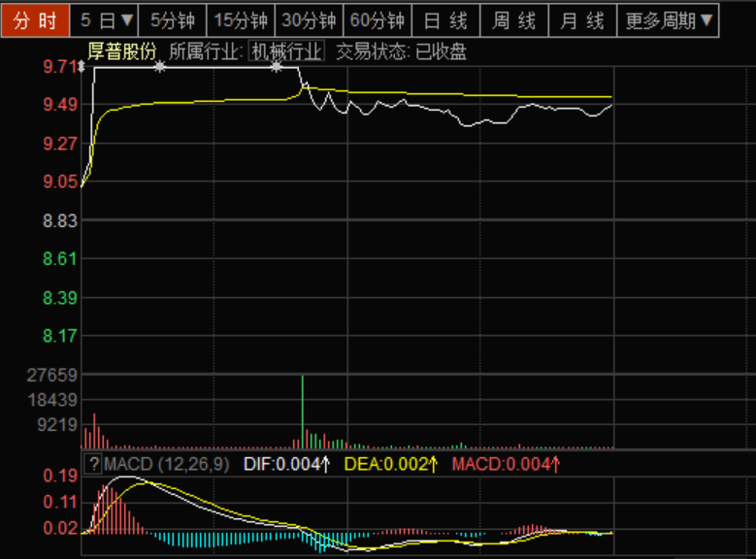Click the green 8.39 price label
This screenshot has height=559, width=756.
coord(60,298)
